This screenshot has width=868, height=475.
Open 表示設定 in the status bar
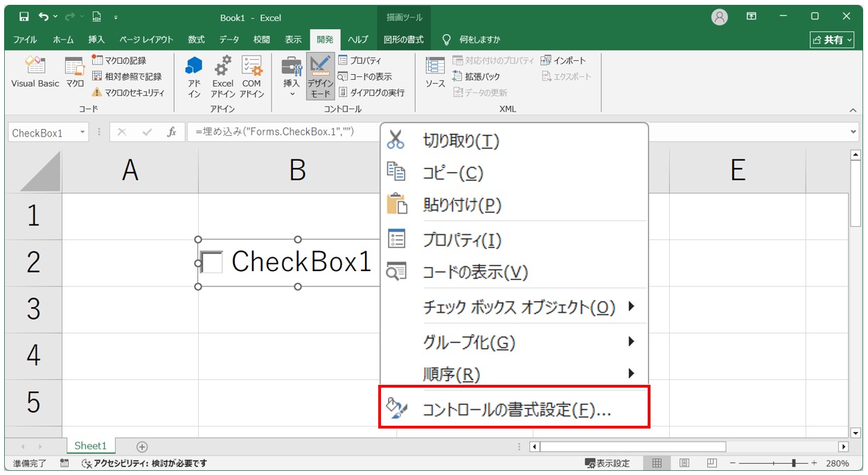coord(607,463)
